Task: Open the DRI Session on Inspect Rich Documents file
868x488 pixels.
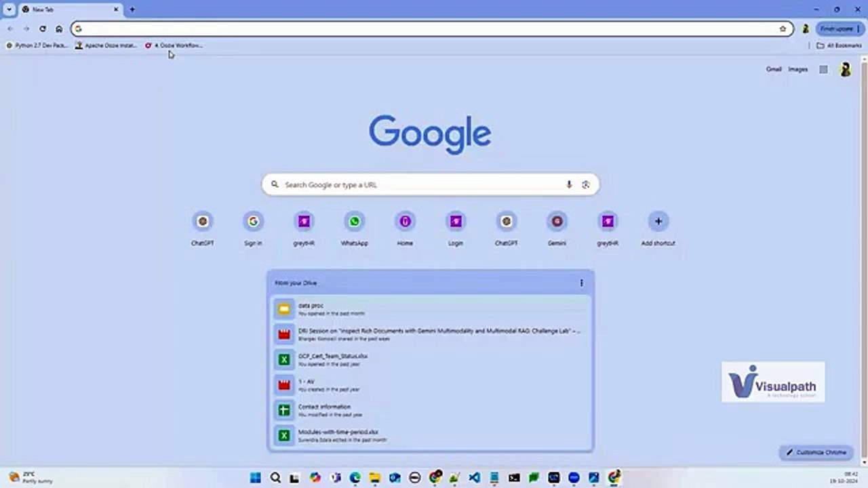Action: click(431, 333)
